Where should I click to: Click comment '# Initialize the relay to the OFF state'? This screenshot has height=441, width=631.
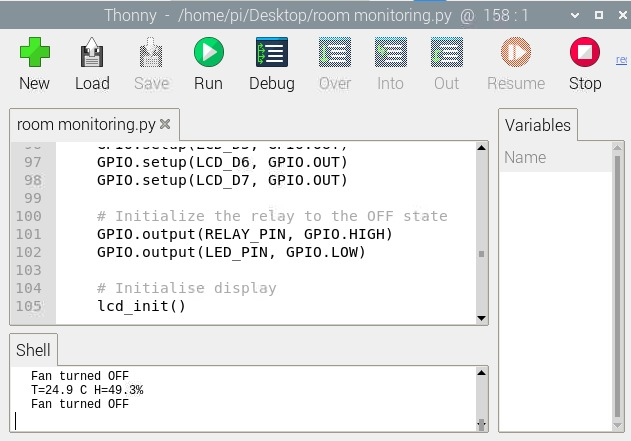tap(272, 216)
